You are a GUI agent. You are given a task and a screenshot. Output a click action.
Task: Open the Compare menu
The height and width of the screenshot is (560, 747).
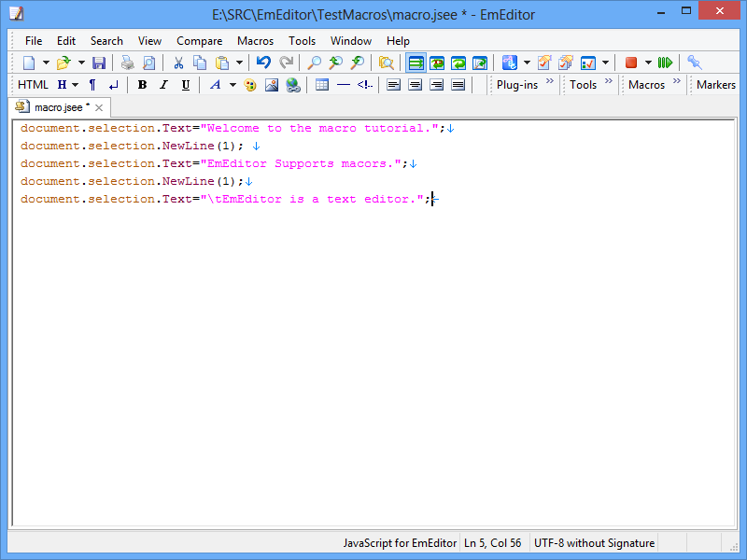click(x=199, y=41)
